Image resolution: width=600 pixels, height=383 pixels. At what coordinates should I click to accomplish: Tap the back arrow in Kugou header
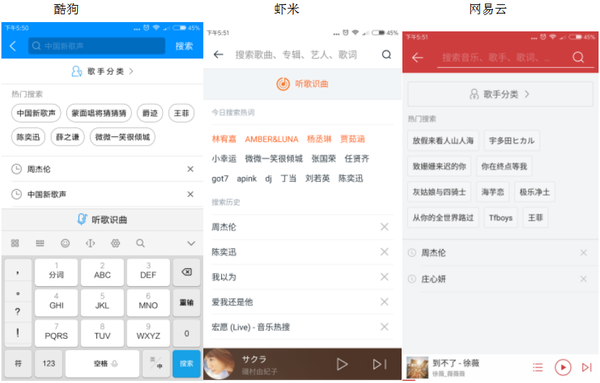point(13,46)
